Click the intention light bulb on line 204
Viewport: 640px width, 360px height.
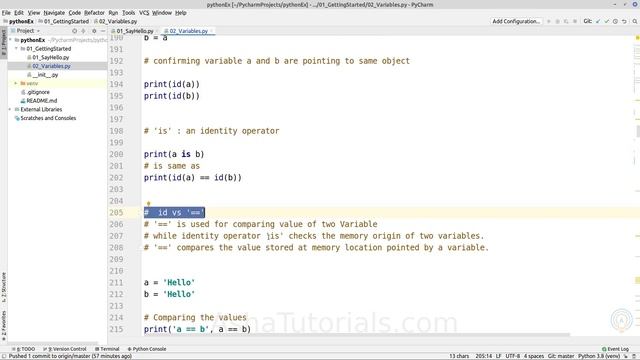(x=149, y=203)
